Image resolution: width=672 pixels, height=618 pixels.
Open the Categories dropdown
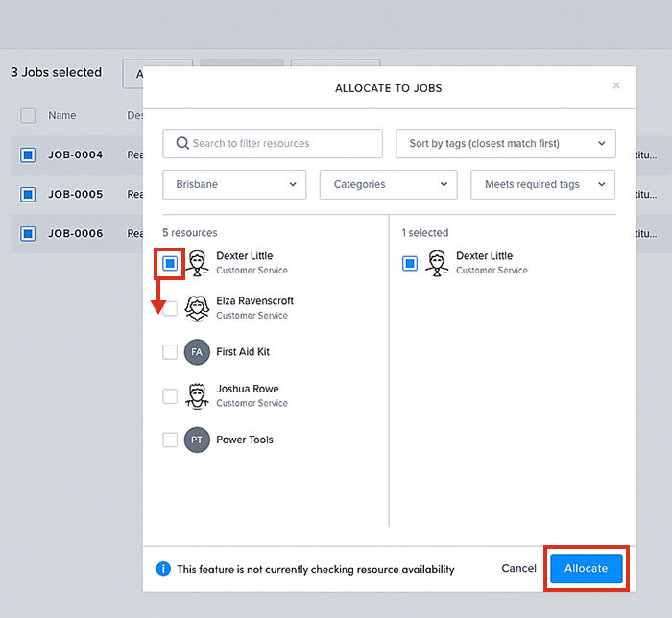(388, 184)
